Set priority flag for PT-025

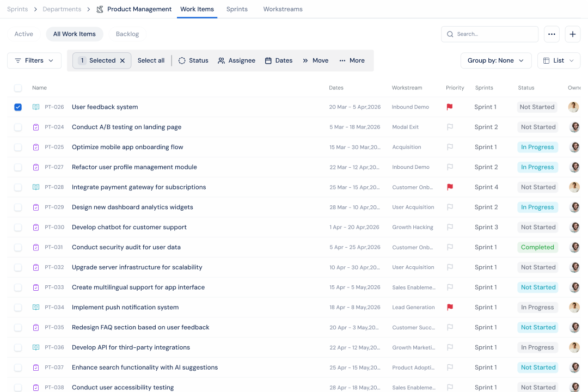click(450, 147)
